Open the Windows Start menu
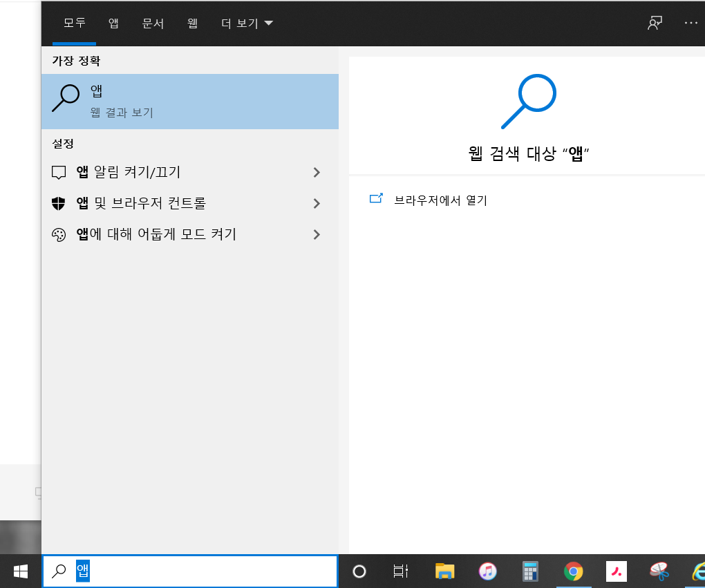This screenshot has height=588, width=705. [x=21, y=571]
